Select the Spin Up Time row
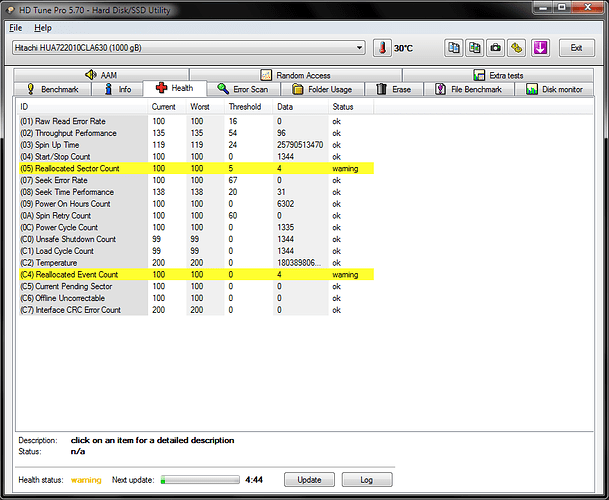The width and height of the screenshot is (609, 500). click(196, 145)
